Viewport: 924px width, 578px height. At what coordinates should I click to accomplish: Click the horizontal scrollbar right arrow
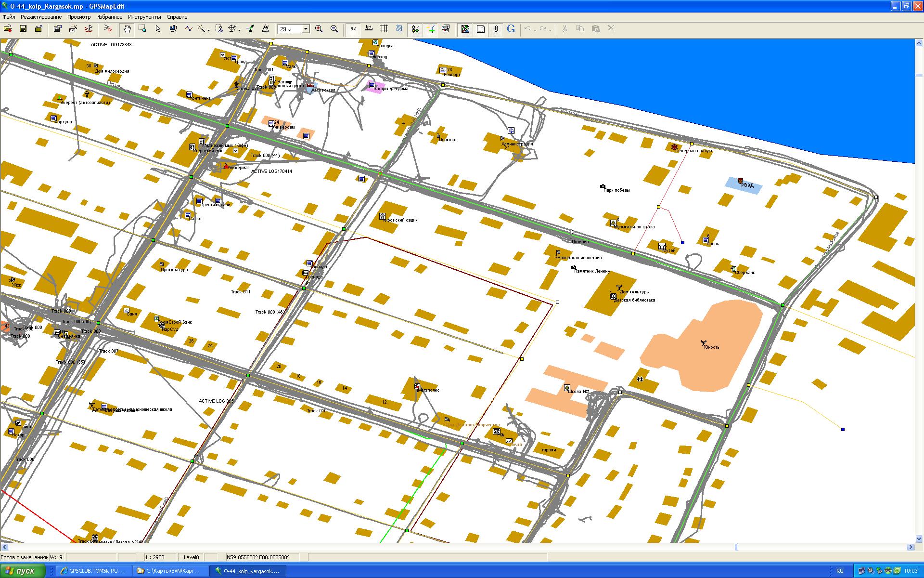(x=911, y=547)
